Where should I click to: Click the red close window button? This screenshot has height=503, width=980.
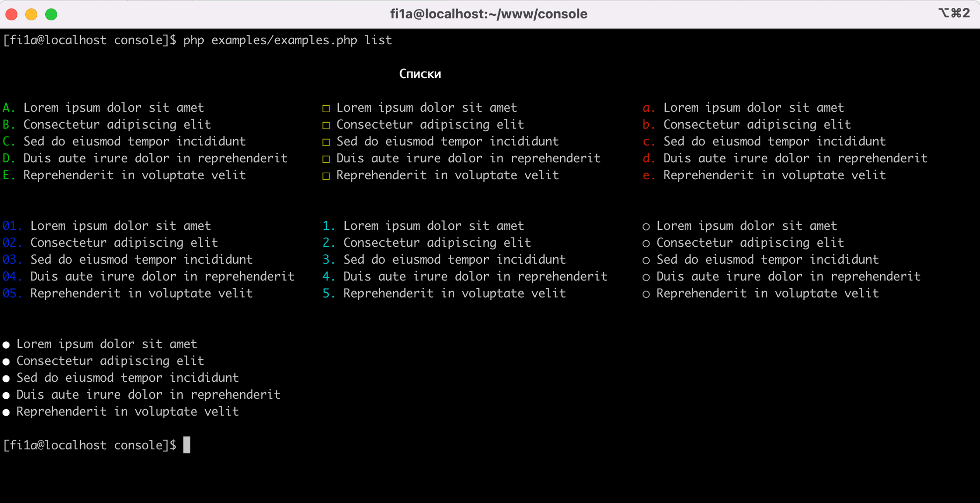pos(11,14)
